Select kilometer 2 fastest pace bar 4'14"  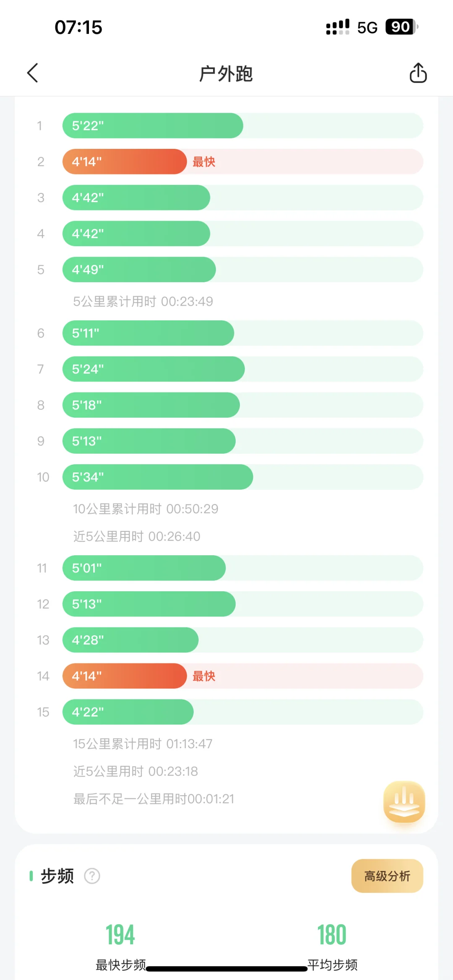pyautogui.click(x=125, y=161)
